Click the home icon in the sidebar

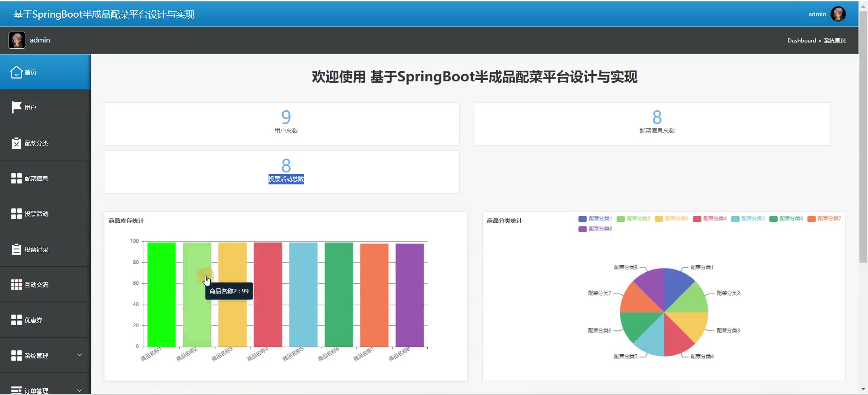pyautogui.click(x=16, y=72)
